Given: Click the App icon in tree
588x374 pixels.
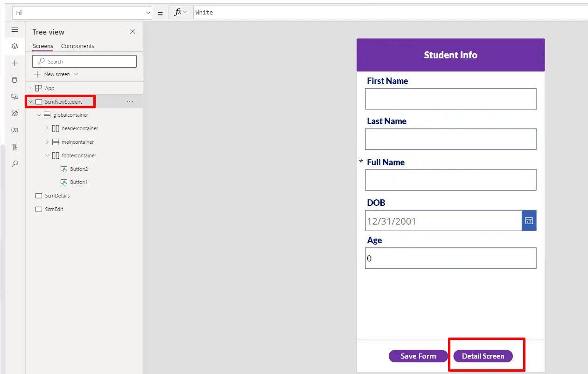Looking at the screenshot, I should pyautogui.click(x=39, y=88).
